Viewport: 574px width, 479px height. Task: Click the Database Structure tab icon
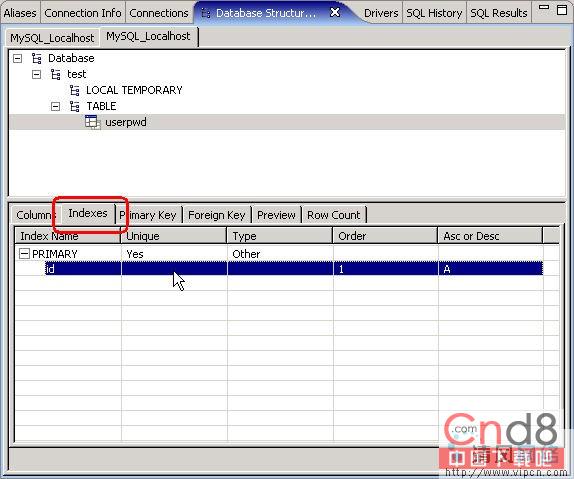(206, 14)
